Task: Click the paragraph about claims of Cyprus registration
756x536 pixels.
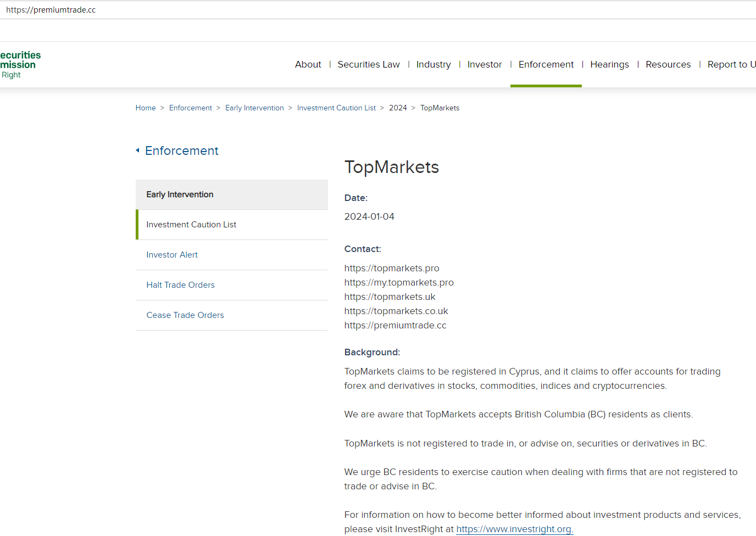Action: click(x=532, y=378)
